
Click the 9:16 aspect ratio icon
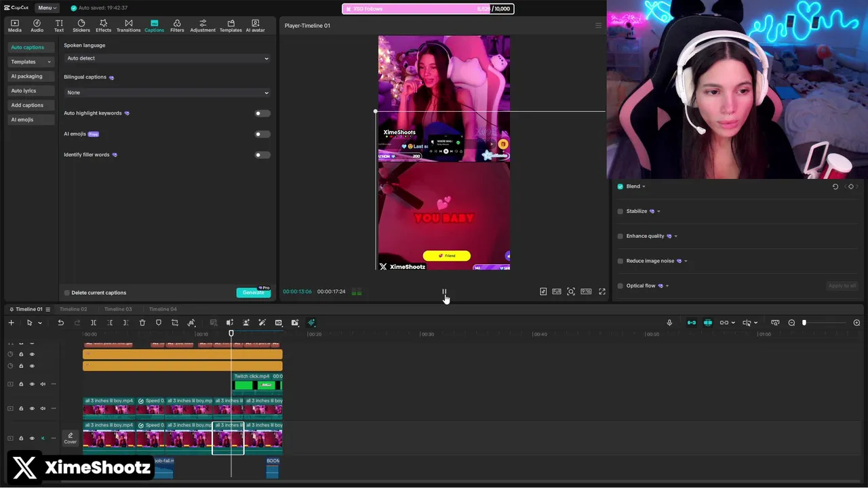pos(586,291)
